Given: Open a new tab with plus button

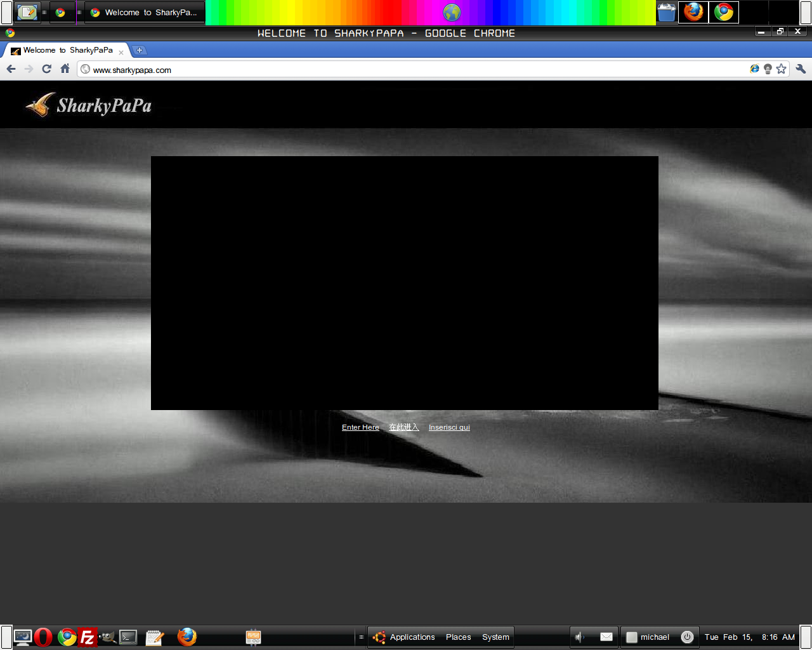Looking at the screenshot, I should (140, 50).
